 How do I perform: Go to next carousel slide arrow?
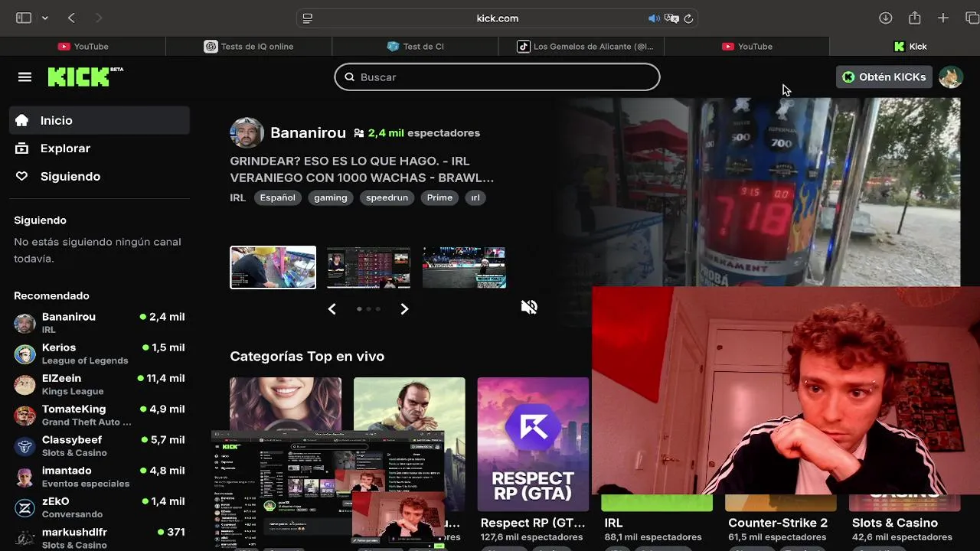(404, 309)
